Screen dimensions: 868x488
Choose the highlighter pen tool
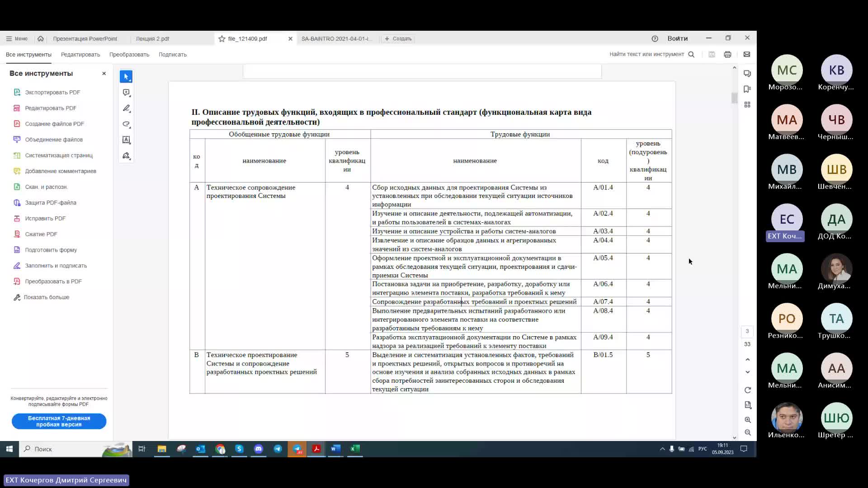(x=126, y=108)
